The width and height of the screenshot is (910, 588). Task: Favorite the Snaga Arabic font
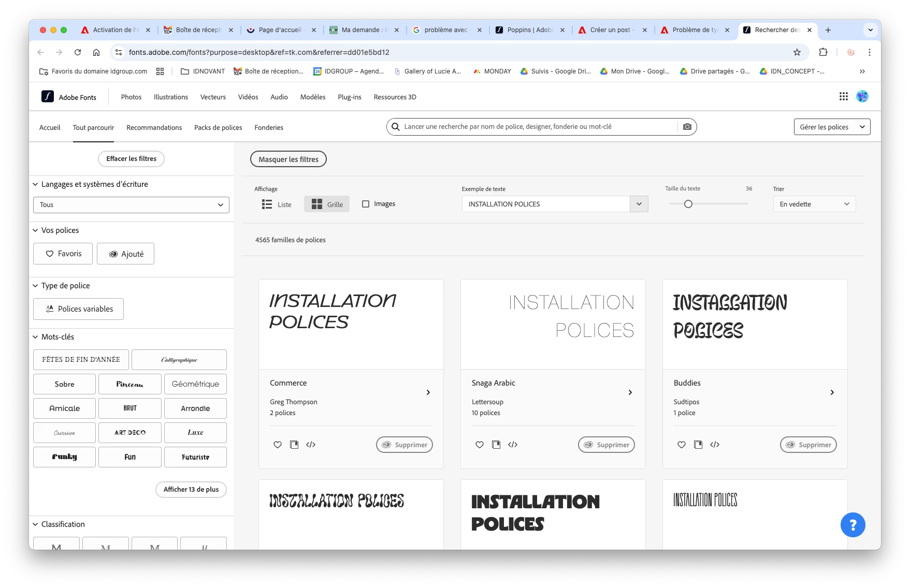pos(480,445)
